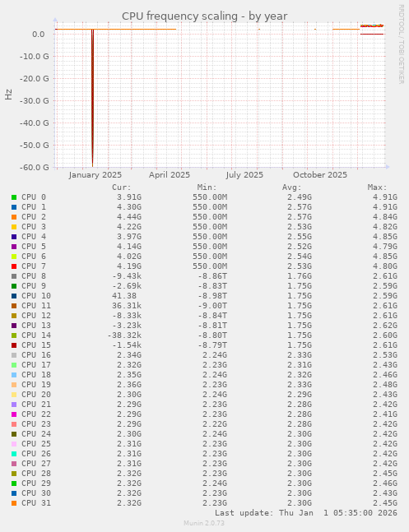Screen dimensions: 409x532
Task: Click the 'July 2025' axis label
Action: 244,175
